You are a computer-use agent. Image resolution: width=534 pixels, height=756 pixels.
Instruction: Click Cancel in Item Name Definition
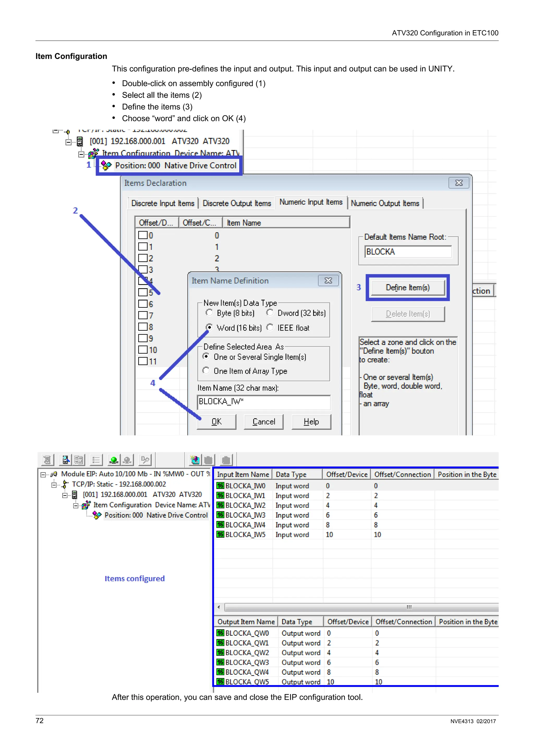(264, 422)
